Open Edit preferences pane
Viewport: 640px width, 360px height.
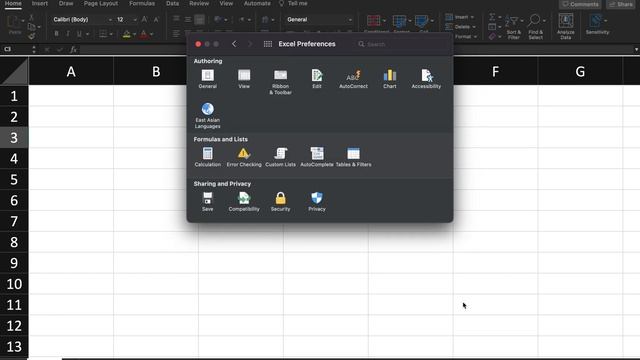[x=317, y=79]
